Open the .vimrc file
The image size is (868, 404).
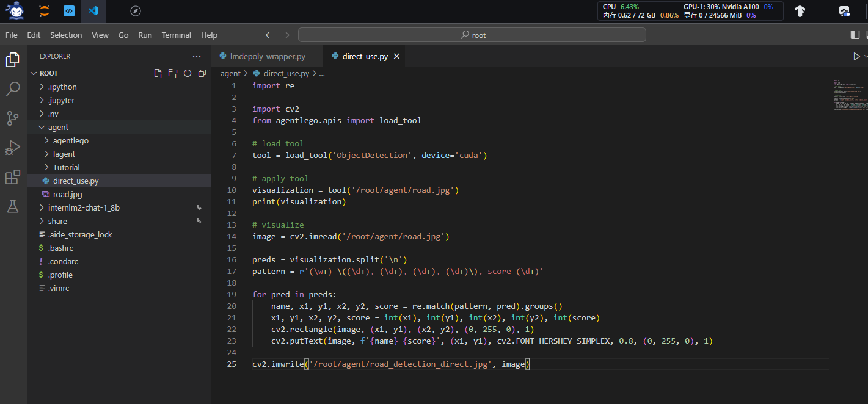pyautogui.click(x=119, y=288)
